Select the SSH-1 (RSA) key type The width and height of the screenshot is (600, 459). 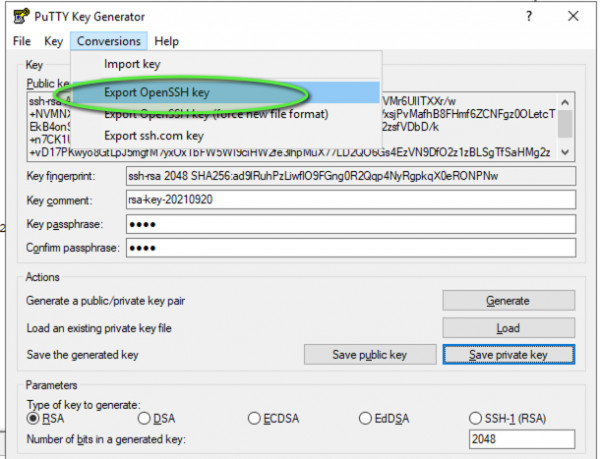[508, 418]
